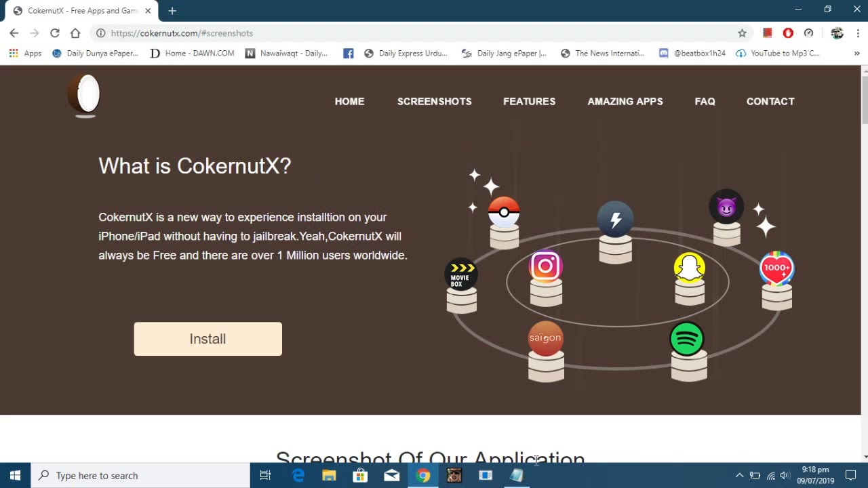Image resolution: width=868 pixels, height=488 pixels.
Task: Open the Daily Express Urdu bookmark
Action: point(406,53)
